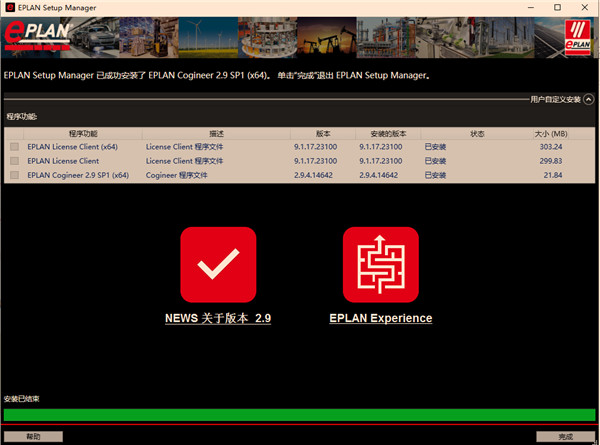Open the NEWS 关于版本 2.9 link
Screen dimensions: 600x445
point(218,318)
